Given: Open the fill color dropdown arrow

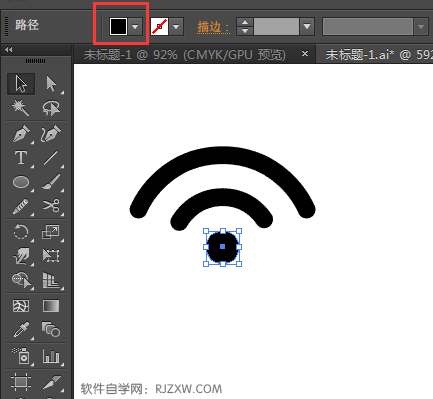Looking at the screenshot, I should coord(135,26).
